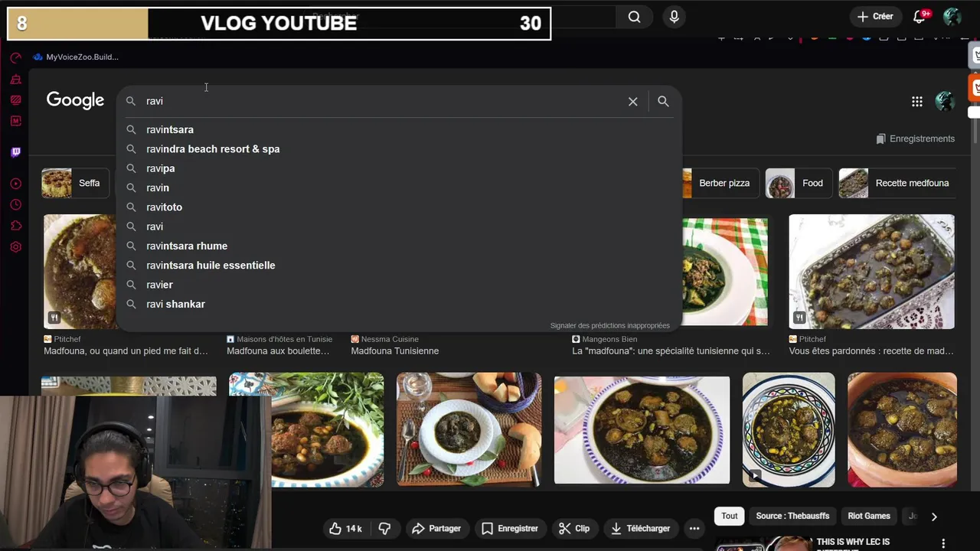Open the Google apps grid
The image size is (980, 551).
916,101
